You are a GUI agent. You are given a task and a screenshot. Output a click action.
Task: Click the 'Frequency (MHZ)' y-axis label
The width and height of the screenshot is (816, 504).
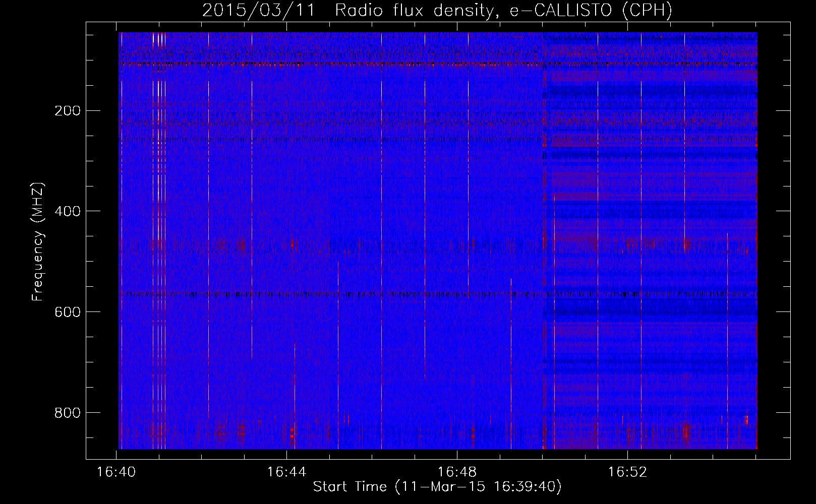point(38,242)
